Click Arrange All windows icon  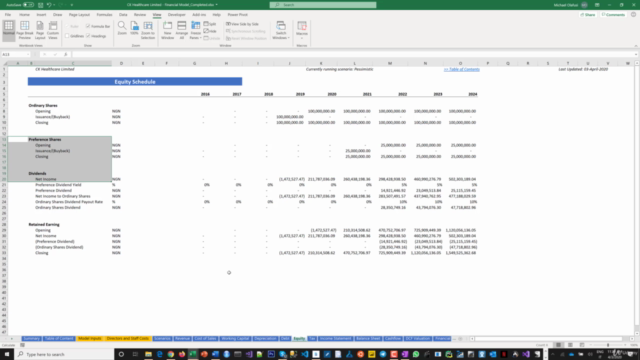tap(182, 31)
